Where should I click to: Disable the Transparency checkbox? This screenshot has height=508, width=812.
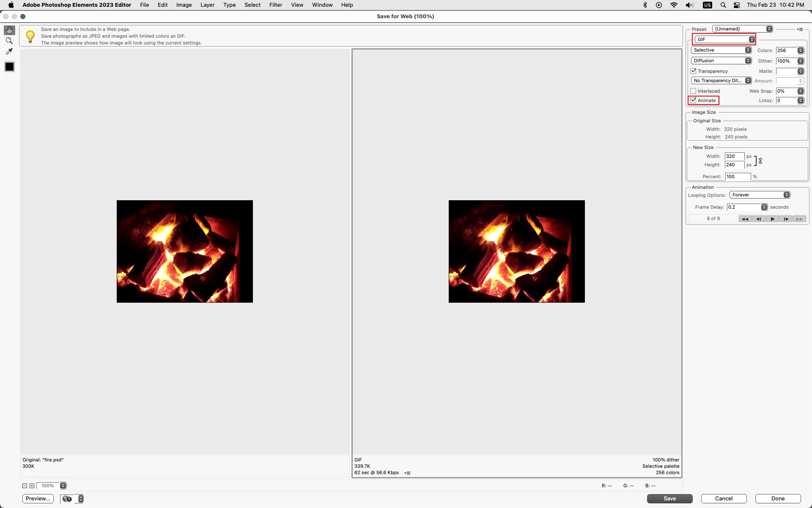pyautogui.click(x=694, y=71)
